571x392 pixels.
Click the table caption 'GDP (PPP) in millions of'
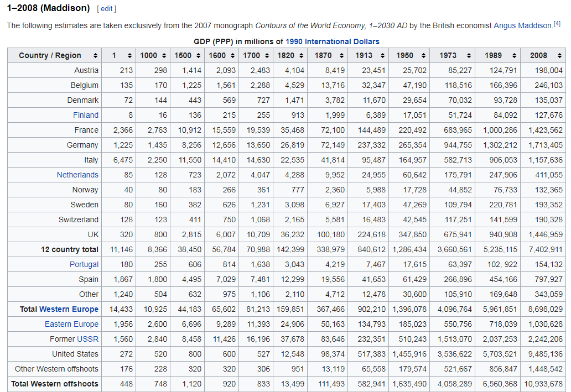(x=238, y=41)
